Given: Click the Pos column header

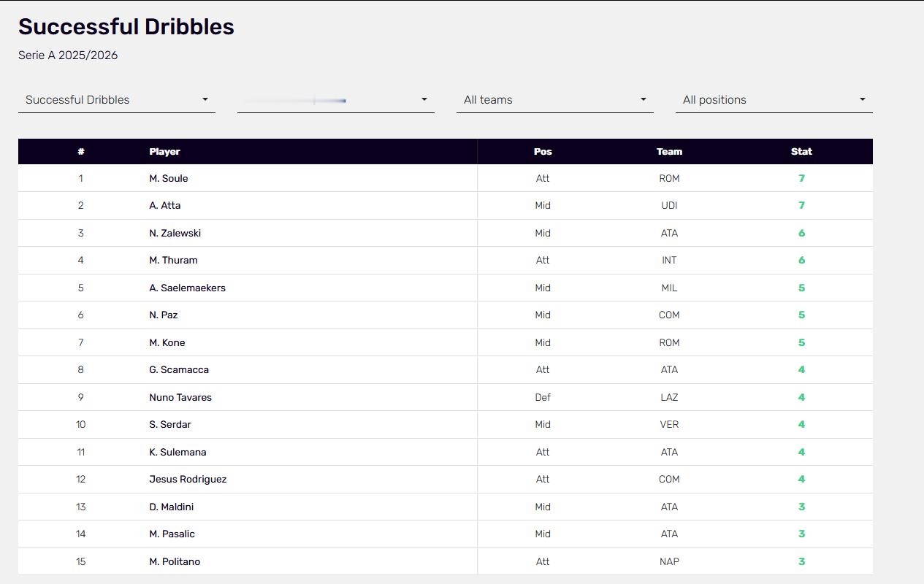Looking at the screenshot, I should [x=543, y=152].
